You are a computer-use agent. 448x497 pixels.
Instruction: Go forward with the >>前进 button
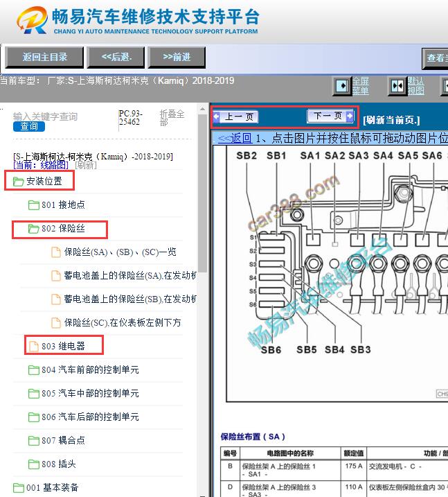click(177, 58)
